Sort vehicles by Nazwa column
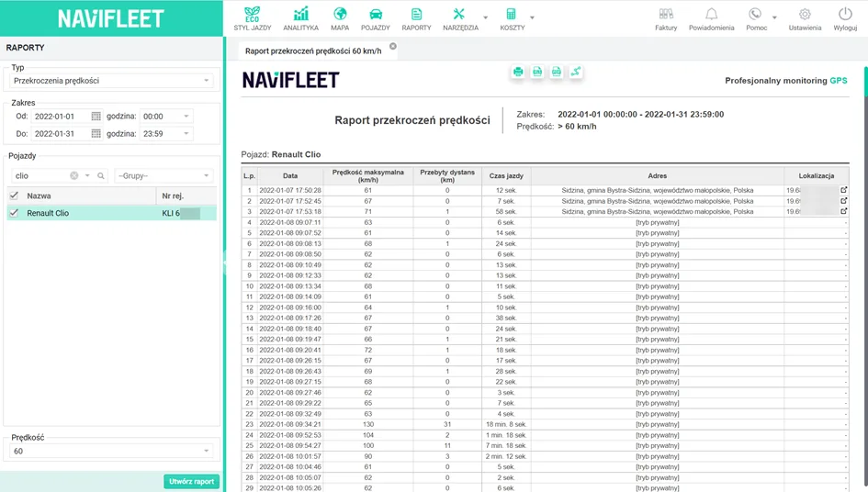868x492 pixels. (90, 196)
